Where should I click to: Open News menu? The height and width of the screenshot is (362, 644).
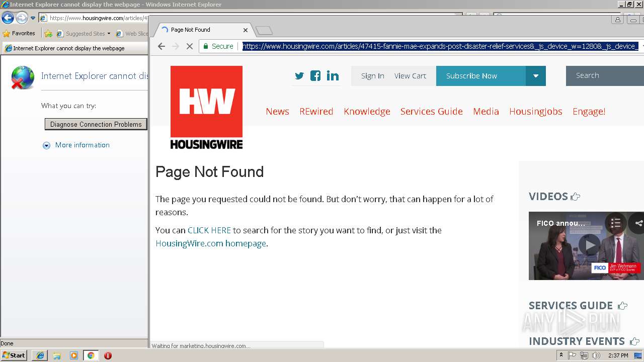click(x=277, y=112)
